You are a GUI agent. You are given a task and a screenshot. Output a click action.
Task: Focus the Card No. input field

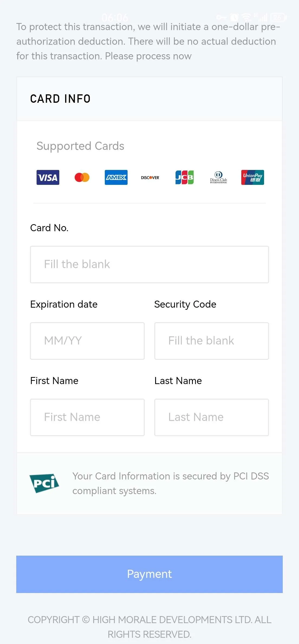[x=149, y=265]
